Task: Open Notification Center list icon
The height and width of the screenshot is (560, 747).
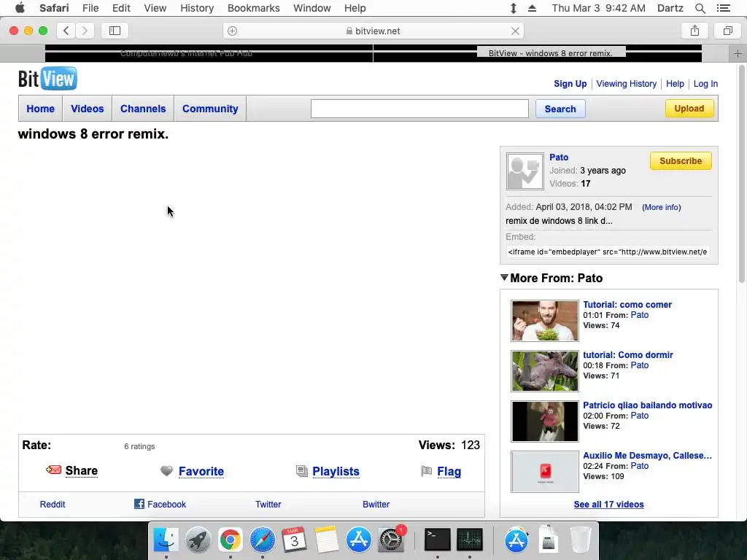Action: 723,8
